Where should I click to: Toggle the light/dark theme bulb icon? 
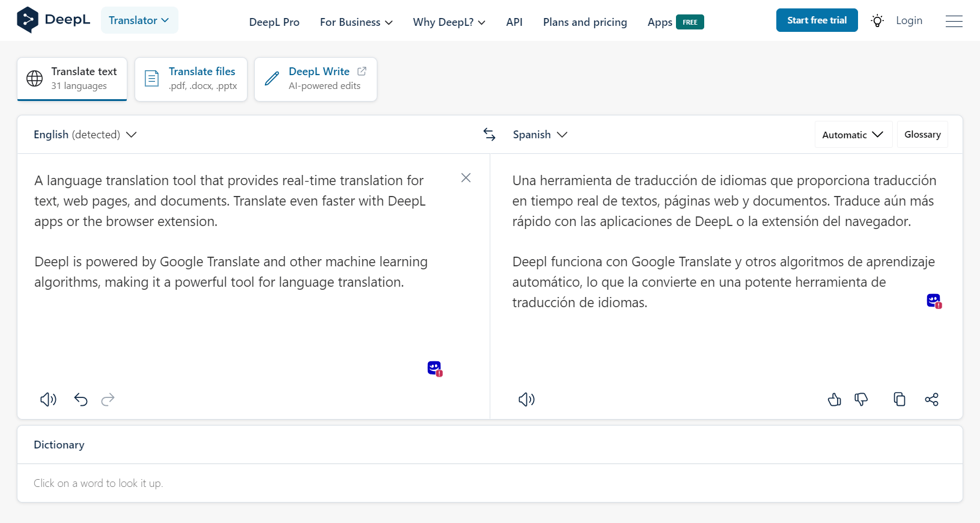click(877, 21)
